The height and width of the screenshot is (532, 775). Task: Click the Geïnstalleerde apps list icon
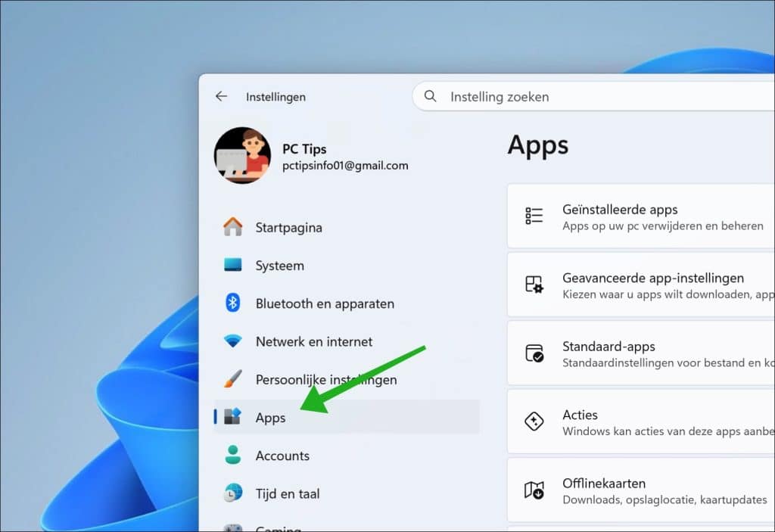tap(534, 216)
